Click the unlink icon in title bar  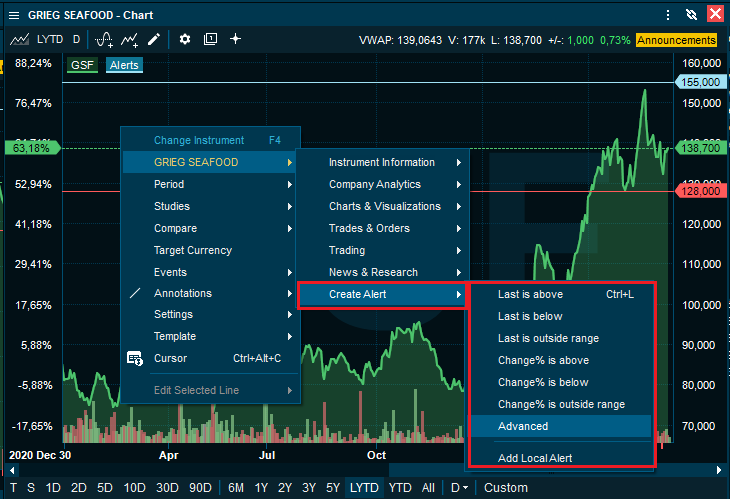point(691,14)
